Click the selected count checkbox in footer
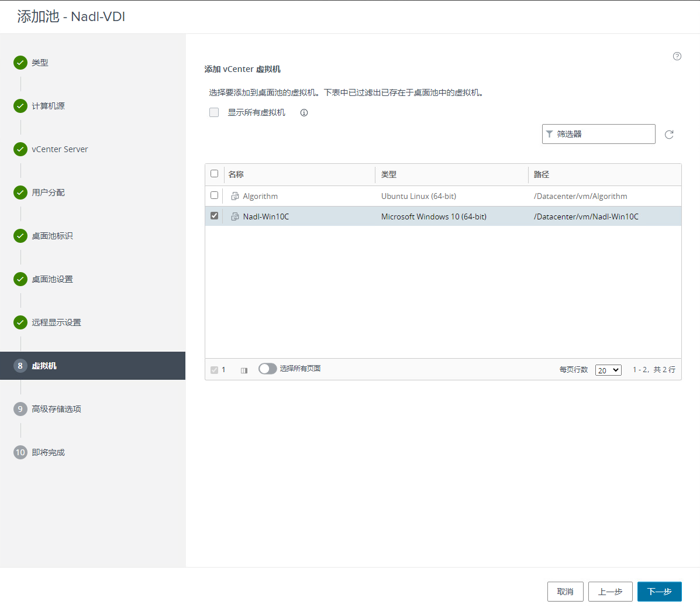Screen dimensions: 700x615 point(214,370)
